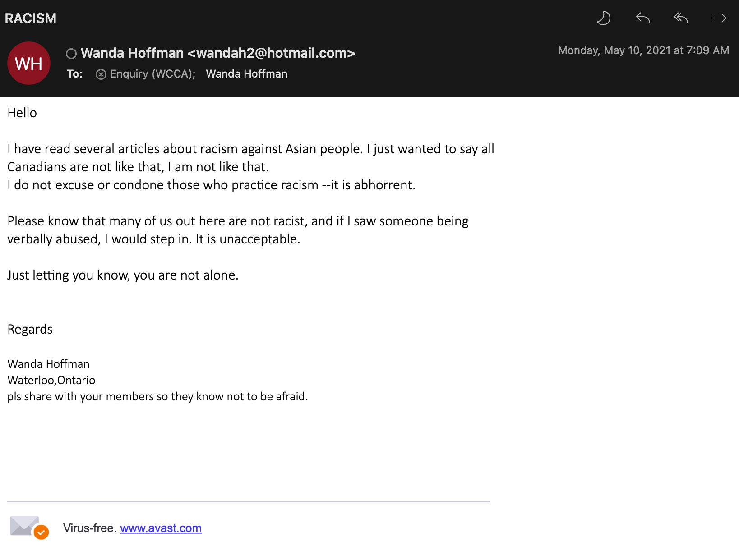Click the crossed-circle icon before Enquiry (WCCA)
739x560 pixels.
pyautogui.click(x=101, y=74)
